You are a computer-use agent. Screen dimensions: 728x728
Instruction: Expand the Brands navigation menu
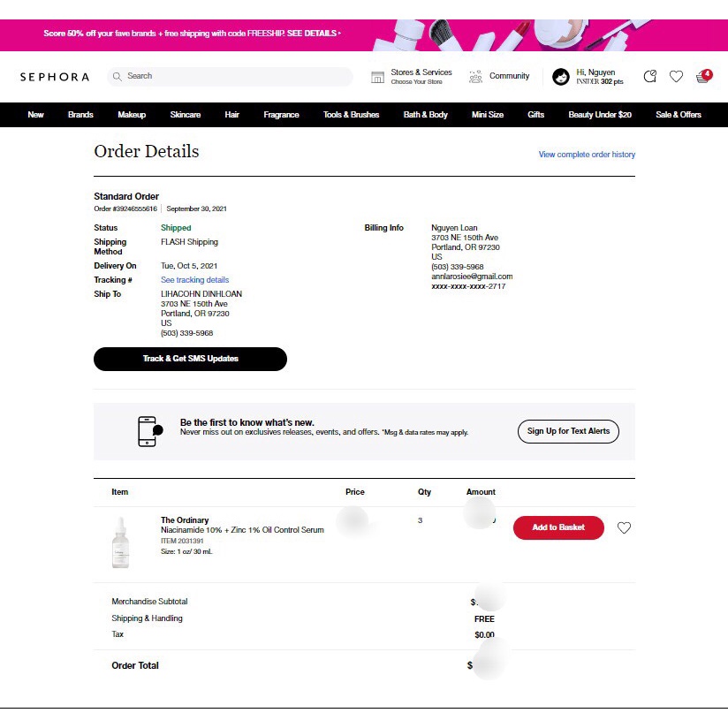point(80,115)
